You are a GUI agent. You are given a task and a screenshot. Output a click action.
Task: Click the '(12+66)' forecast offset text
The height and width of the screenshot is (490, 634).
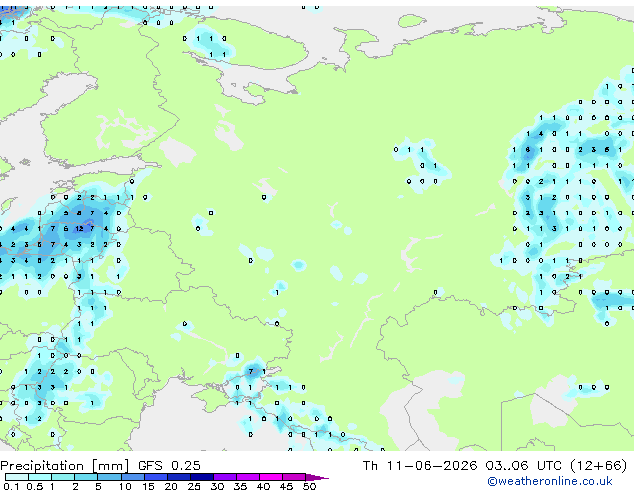[598, 466]
